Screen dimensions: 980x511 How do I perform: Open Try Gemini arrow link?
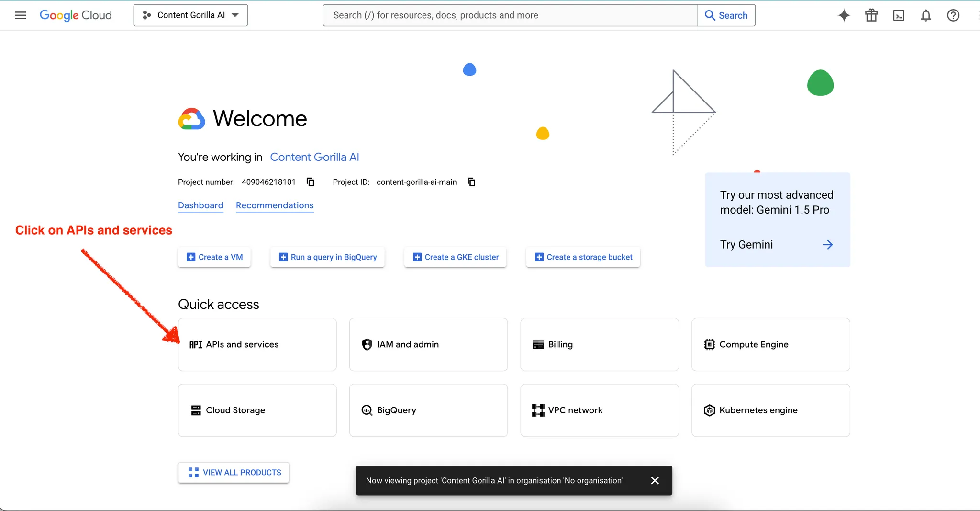point(827,245)
